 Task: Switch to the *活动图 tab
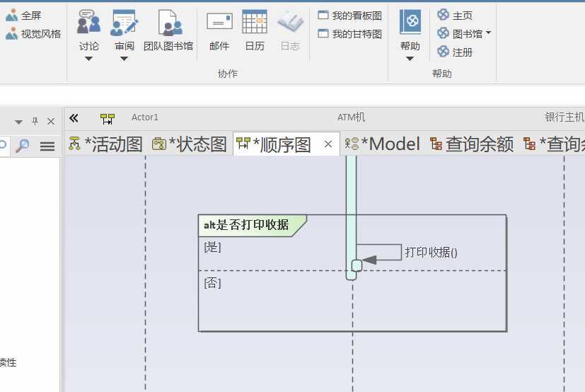coord(105,144)
